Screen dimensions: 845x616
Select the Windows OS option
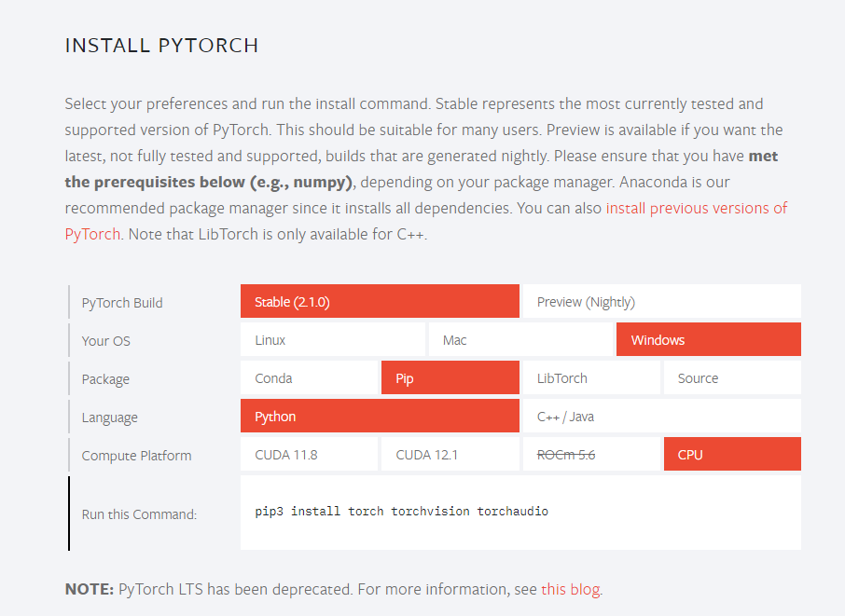coord(708,340)
